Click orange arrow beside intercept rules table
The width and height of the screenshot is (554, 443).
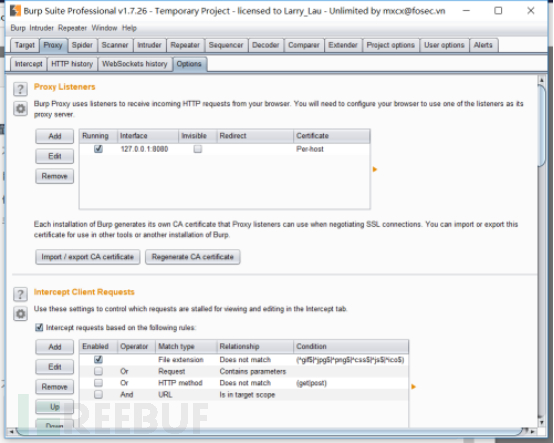tap(413, 387)
